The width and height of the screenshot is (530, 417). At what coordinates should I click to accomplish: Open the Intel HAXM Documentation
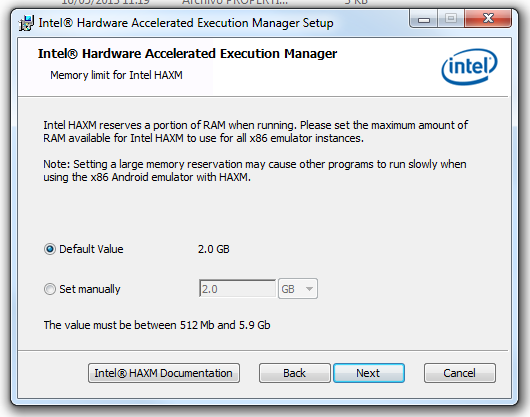click(x=164, y=373)
